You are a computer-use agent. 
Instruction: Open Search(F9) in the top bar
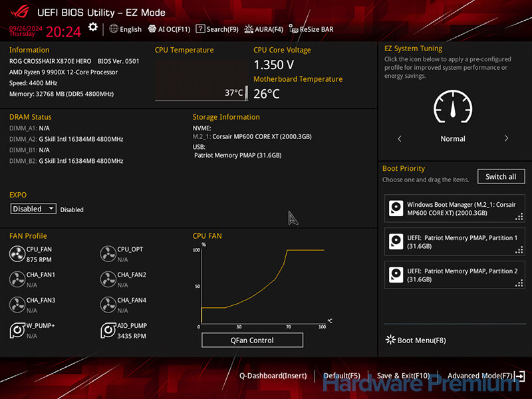click(x=217, y=29)
